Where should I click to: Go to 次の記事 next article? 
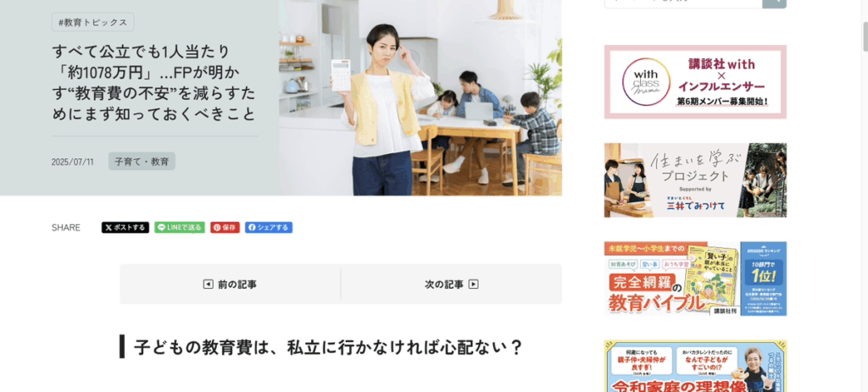tap(451, 284)
